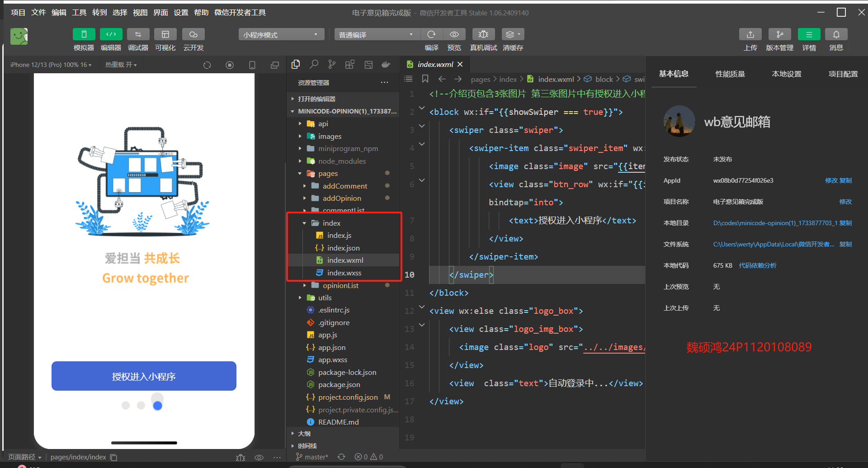Open the explorer files icon
The image size is (868, 468).
pos(296,64)
